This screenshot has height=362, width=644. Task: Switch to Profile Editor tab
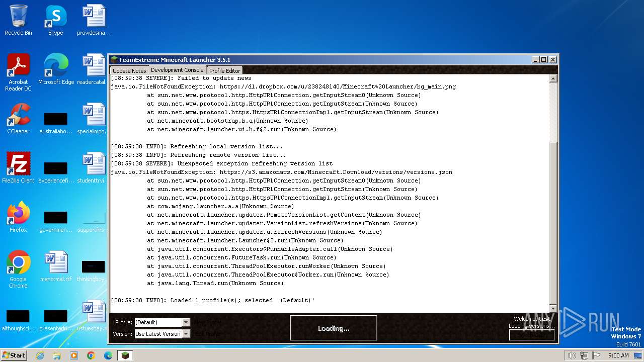[x=224, y=71]
